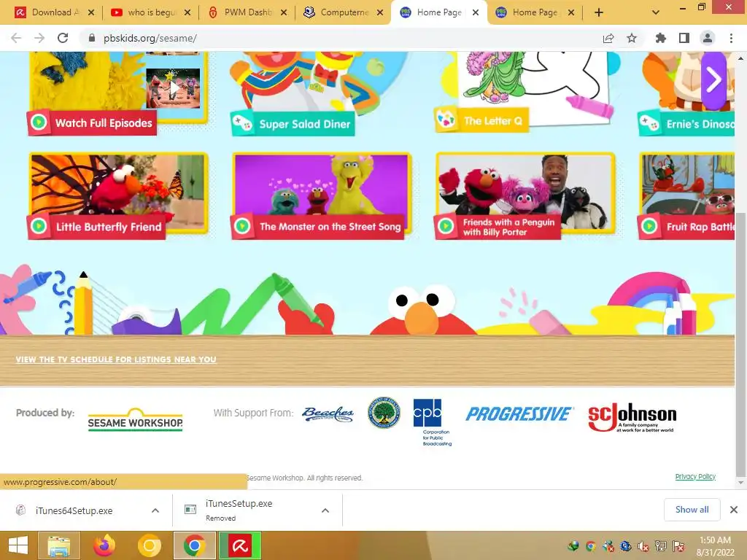
Task: Close the PWM Dashboard tab
Action: tap(284, 12)
